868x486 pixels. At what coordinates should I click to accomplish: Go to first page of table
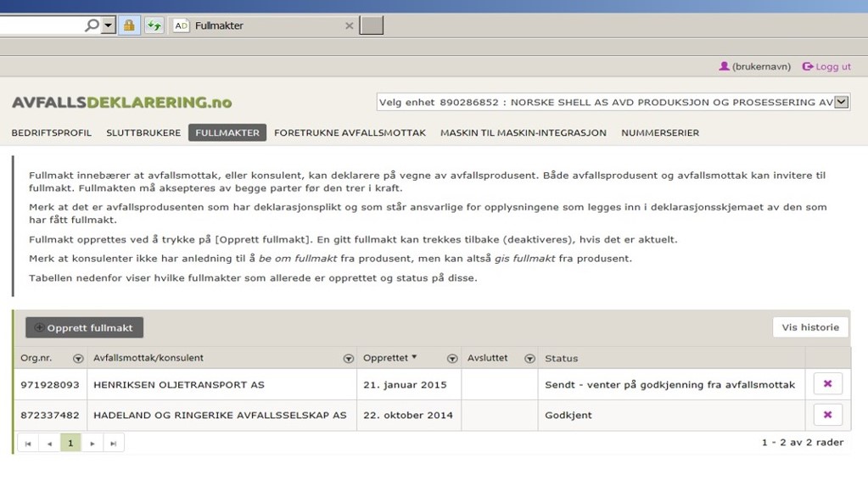pyautogui.click(x=28, y=443)
